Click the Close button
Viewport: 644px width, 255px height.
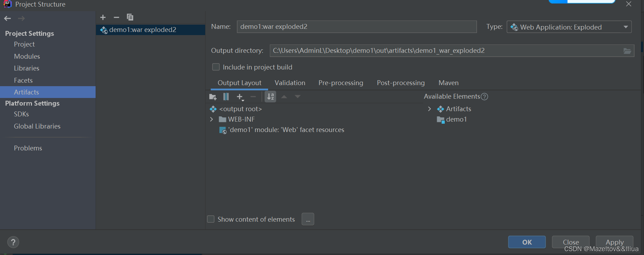(571, 242)
